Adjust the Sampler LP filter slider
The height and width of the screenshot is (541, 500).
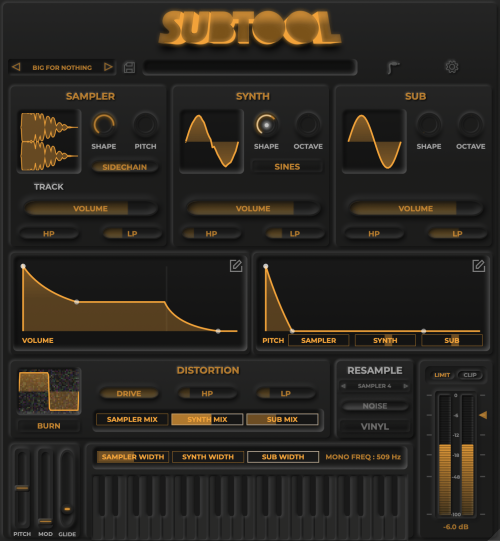132,234
